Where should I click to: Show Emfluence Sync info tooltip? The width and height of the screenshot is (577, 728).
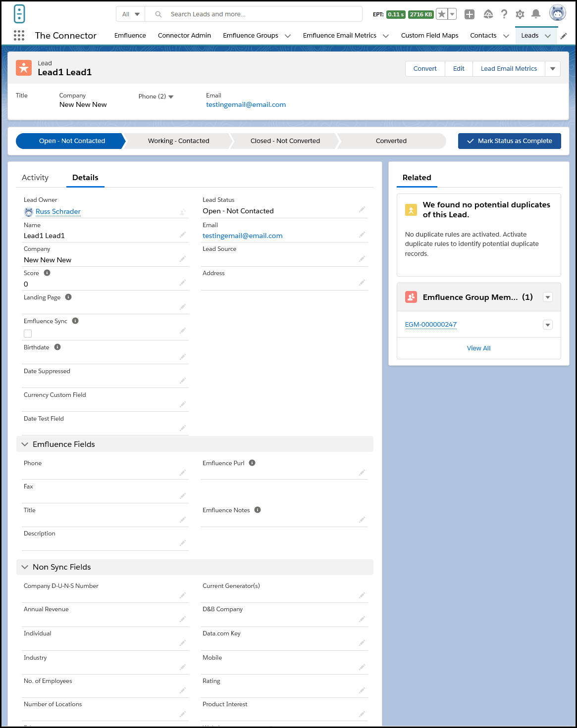tap(75, 321)
